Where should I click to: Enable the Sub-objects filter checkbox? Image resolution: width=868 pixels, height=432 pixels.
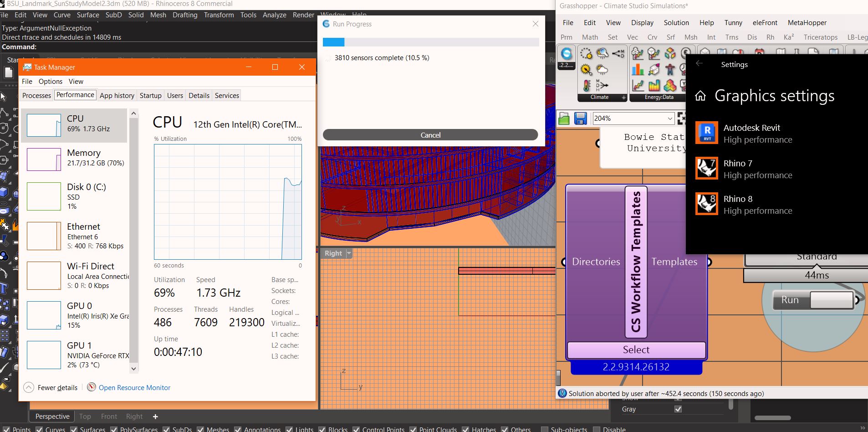[544, 429]
